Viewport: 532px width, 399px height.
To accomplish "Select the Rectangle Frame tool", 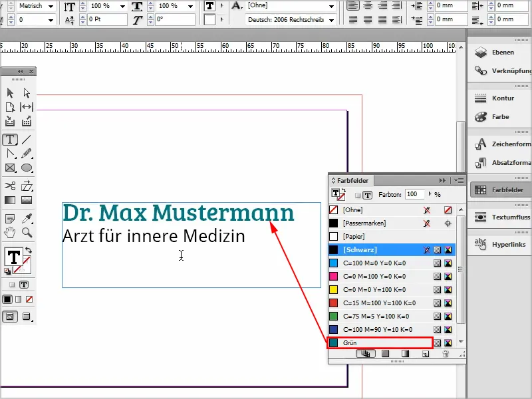I will pyautogui.click(x=10, y=168).
